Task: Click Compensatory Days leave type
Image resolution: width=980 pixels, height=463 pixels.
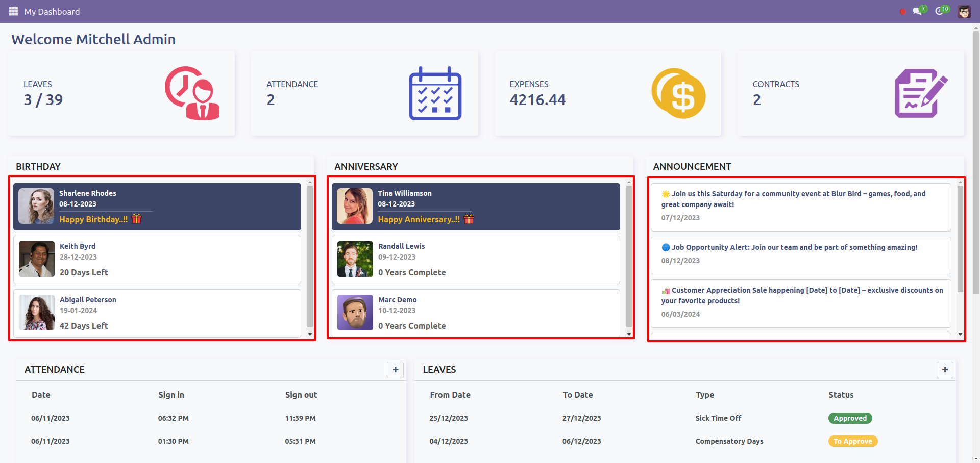Action: [729, 441]
